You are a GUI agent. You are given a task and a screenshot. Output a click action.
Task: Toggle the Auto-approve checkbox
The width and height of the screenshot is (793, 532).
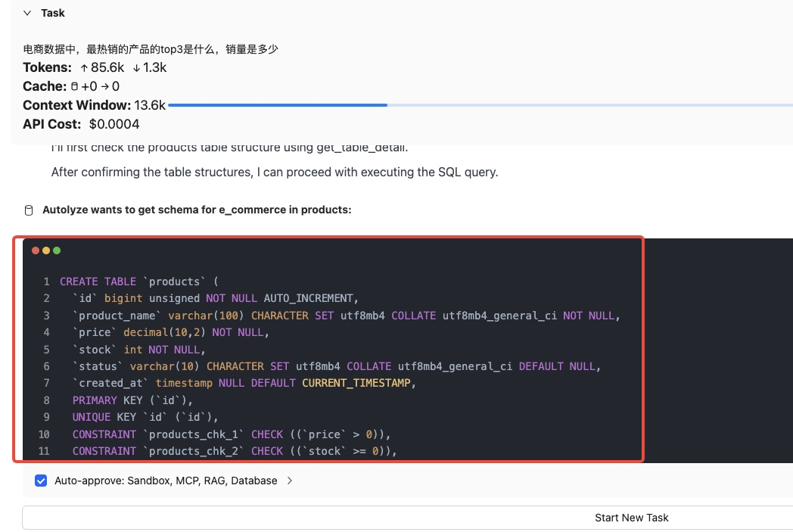(41, 481)
